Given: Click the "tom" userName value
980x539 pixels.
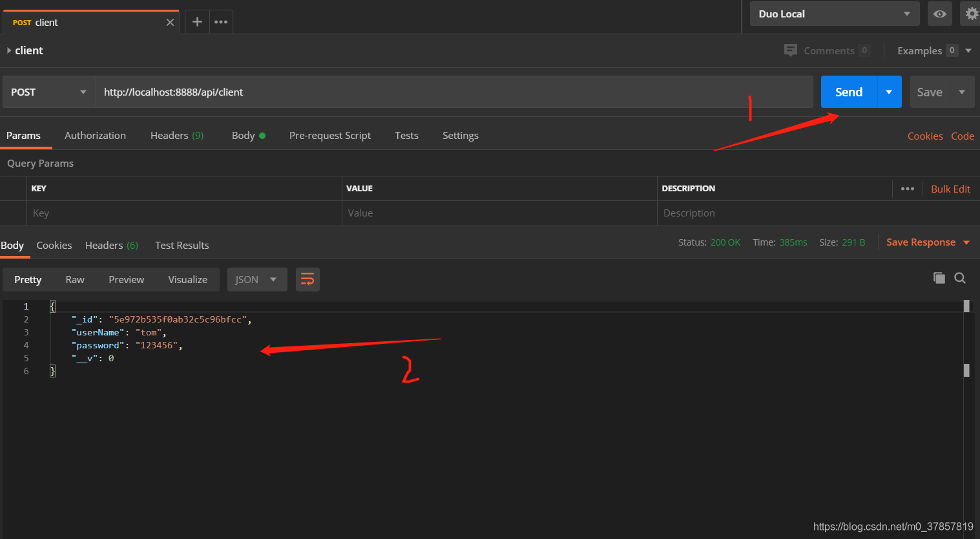Looking at the screenshot, I should click(x=149, y=332).
